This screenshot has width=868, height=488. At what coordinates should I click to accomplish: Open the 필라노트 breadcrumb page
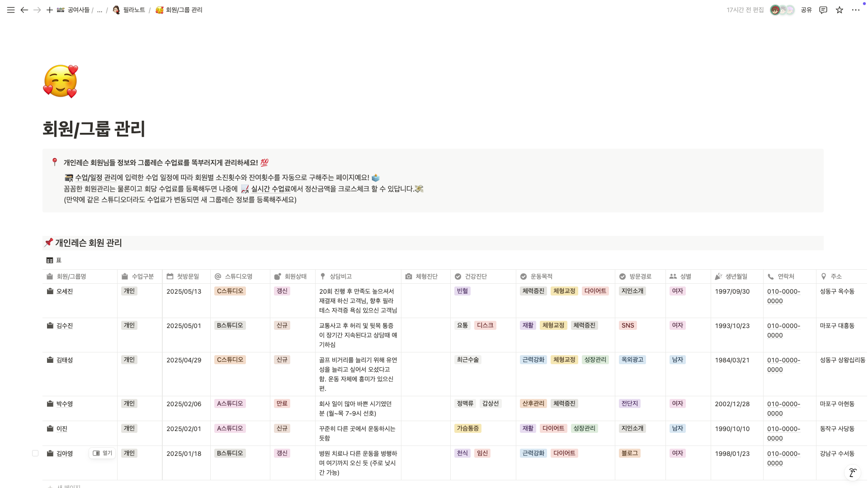[x=134, y=10]
